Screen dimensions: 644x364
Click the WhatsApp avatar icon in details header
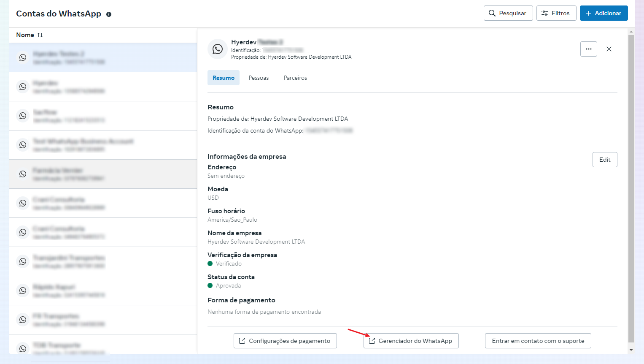coord(218,49)
